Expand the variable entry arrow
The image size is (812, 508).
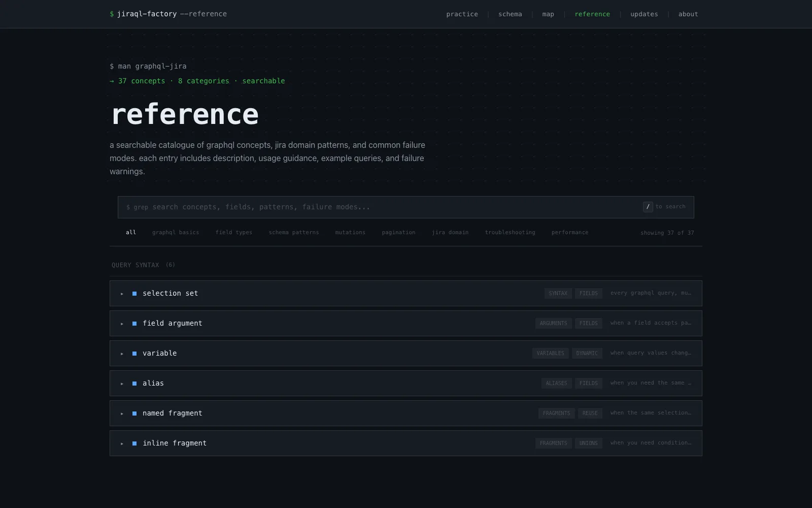click(122, 354)
